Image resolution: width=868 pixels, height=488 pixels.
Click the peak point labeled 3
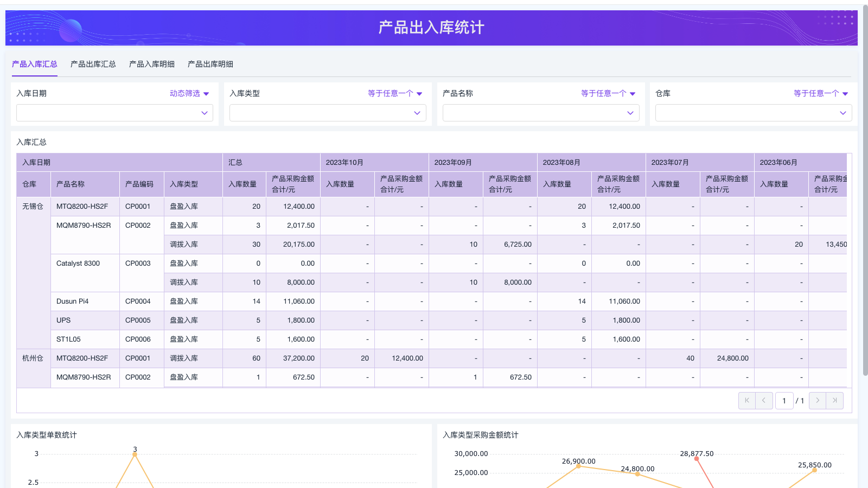(x=135, y=454)
